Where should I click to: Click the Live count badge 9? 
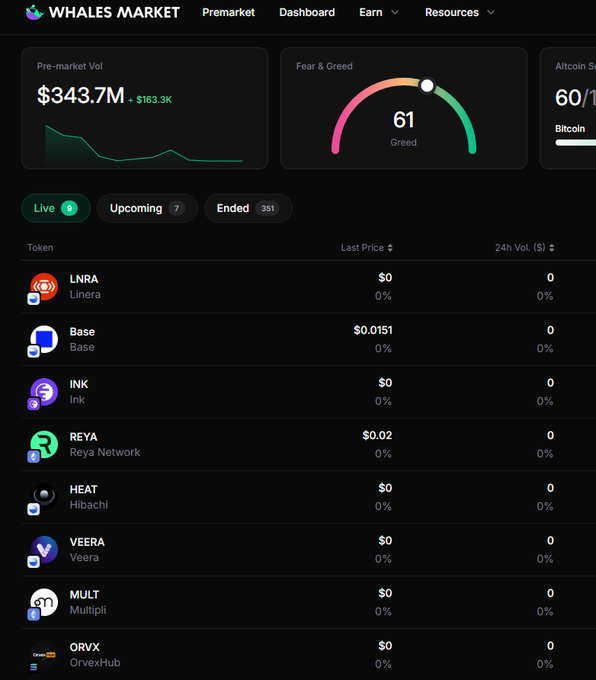point(69,208)
